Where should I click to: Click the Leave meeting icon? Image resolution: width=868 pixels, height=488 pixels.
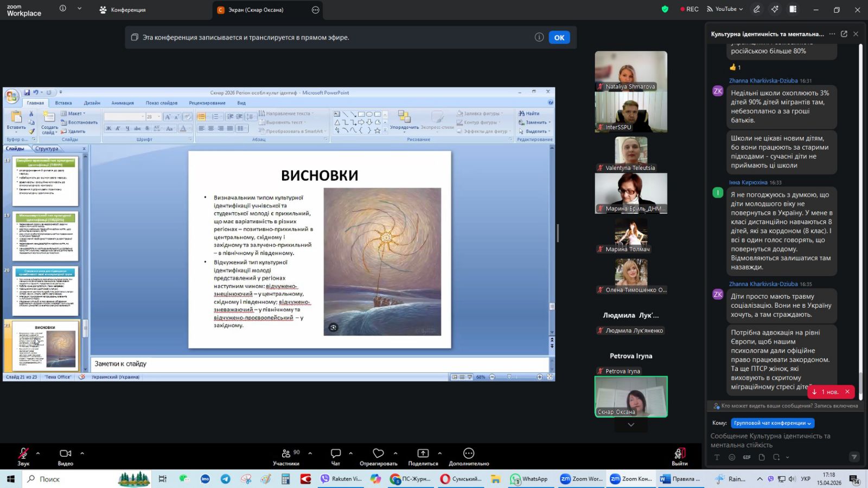point(679,453)
